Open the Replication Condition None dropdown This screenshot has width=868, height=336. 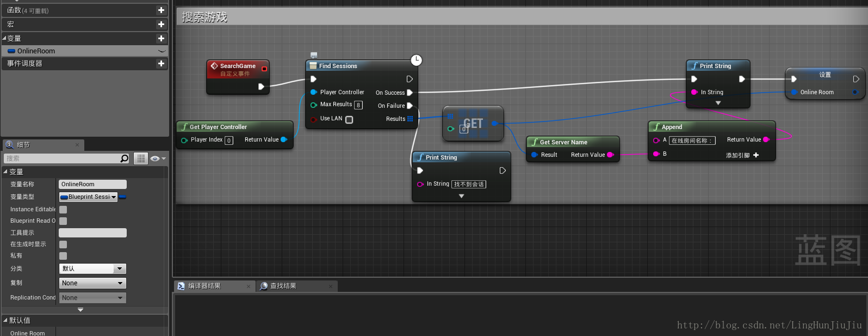point(92,298)
